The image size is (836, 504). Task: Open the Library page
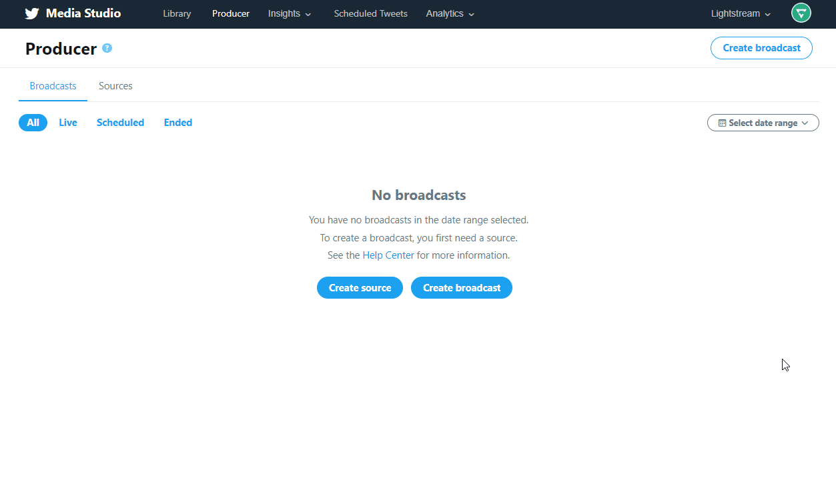point(177,13)
